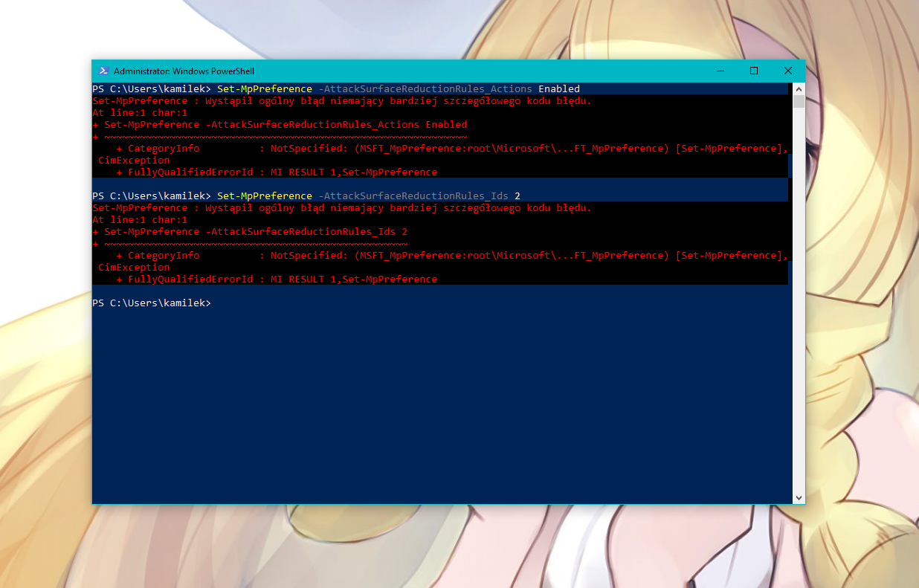919x588 pixels.
Task: Click the last empty prompt PS C:\Users\kamilek>
Action: coord(152,303)
